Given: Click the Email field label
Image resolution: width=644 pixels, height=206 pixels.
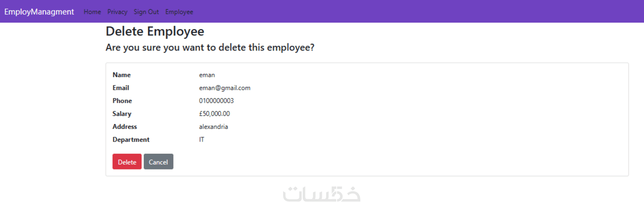Looking at the screenshot, I should click(x=121, y=88).
